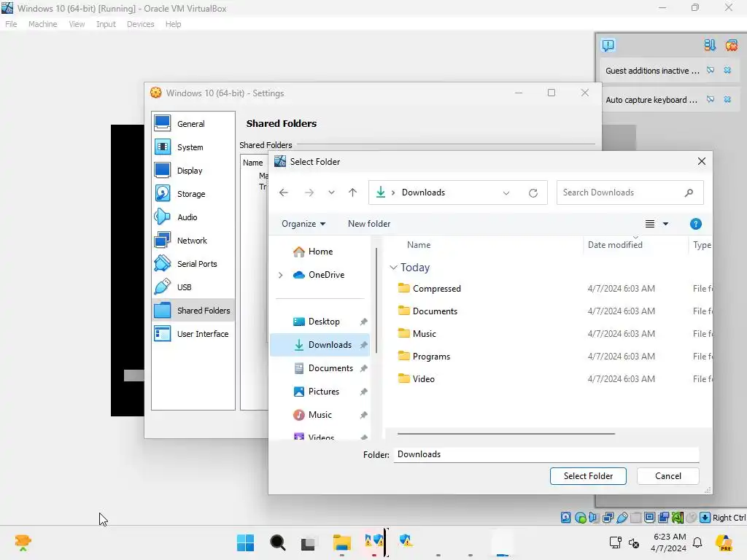Open the recent locations dropdown arrow
The image size is (747, 560).
(x=331, y=192)
